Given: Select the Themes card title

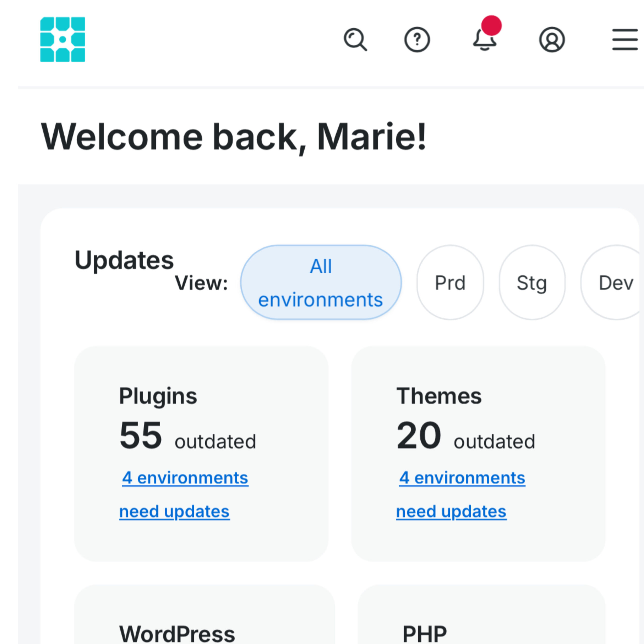Looking at the screenshot, I should 439,396.
